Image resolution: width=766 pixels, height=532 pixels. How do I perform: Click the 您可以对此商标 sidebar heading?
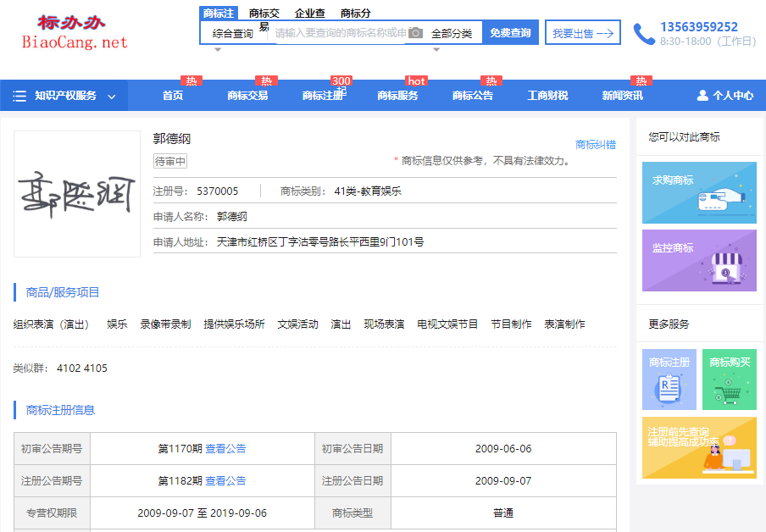684,136
